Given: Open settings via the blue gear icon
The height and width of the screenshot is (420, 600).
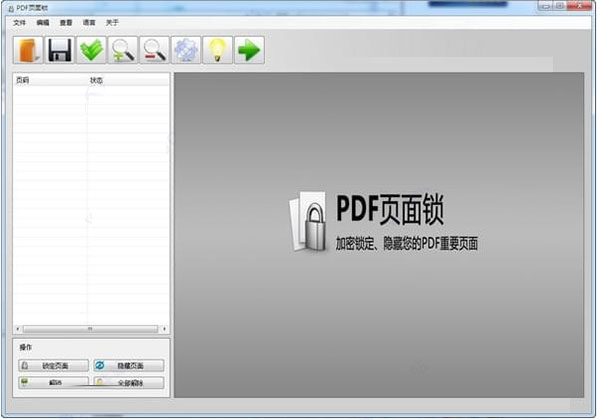Looking at the screenshot, I should click(x=186, y=50).
